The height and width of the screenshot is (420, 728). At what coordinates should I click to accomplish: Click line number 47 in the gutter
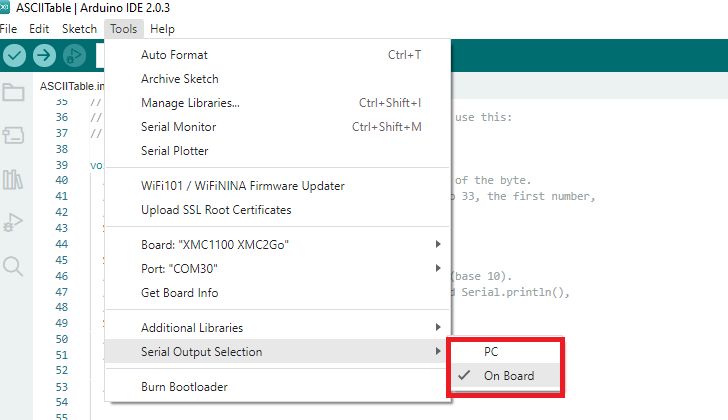tap(61, 292)
